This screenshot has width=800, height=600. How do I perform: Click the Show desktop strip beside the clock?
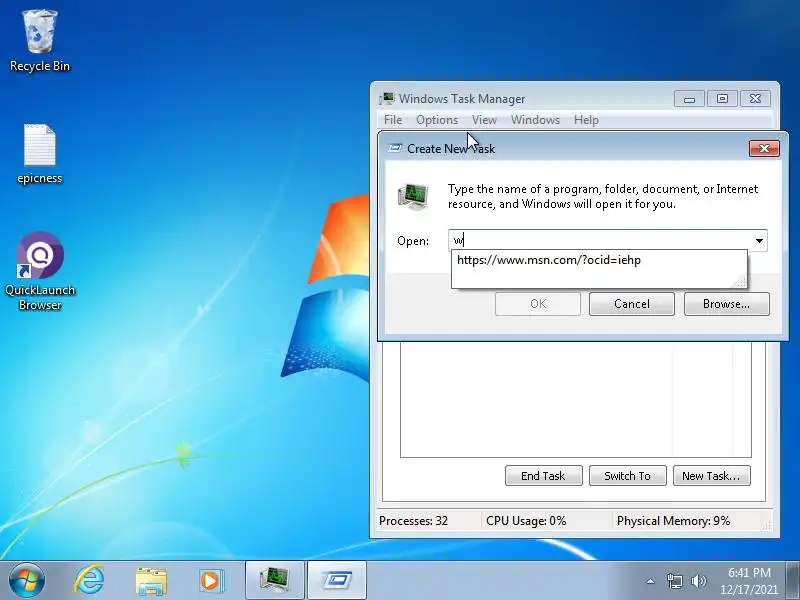(793, 581)
